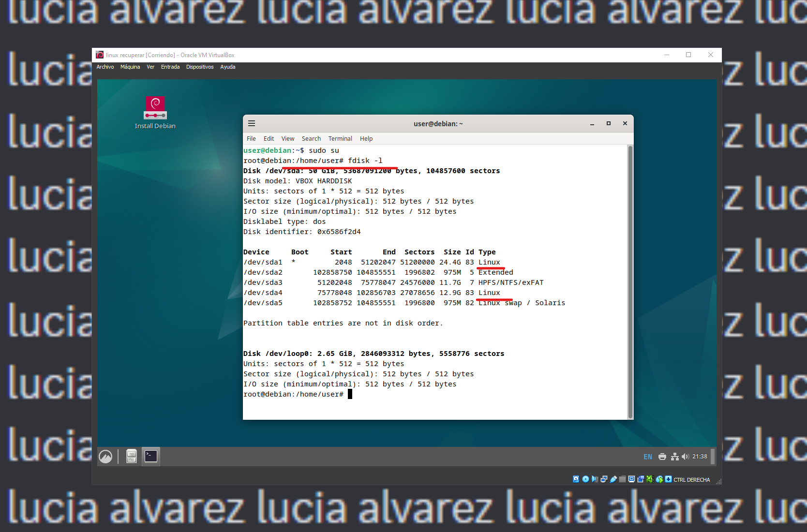Open the Archivo menu in VirtualBox

tap(105, 67)
